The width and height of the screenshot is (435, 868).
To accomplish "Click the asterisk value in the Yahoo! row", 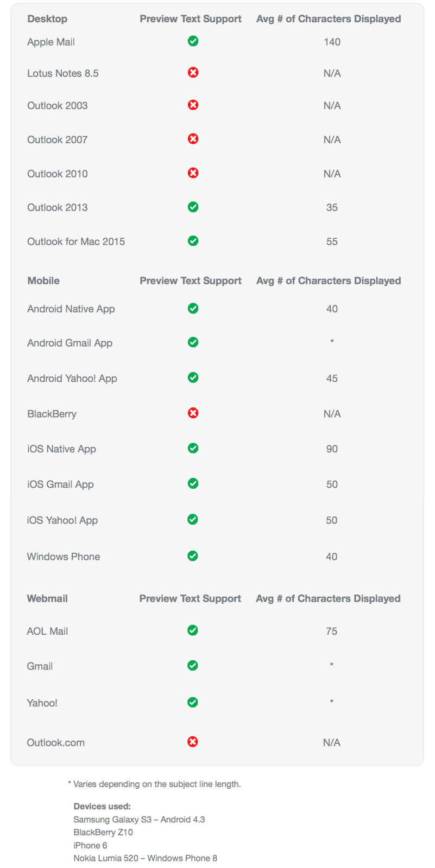I will [332, 701].
